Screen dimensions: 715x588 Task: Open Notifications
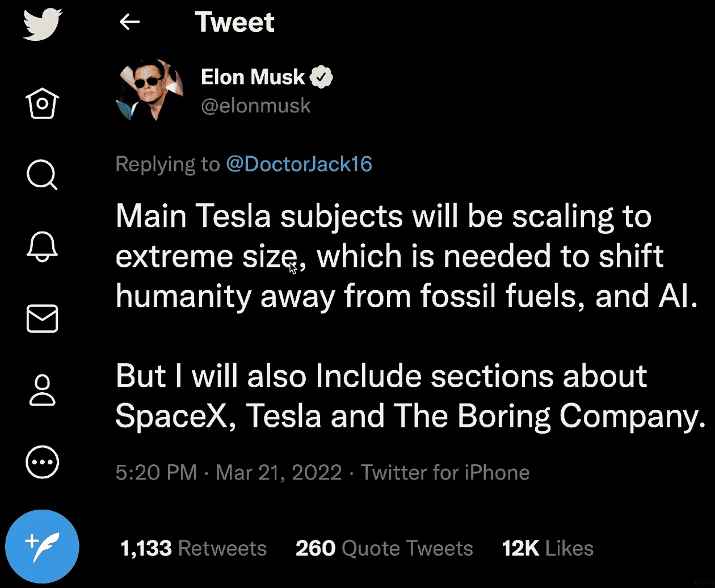coord(41,246)
